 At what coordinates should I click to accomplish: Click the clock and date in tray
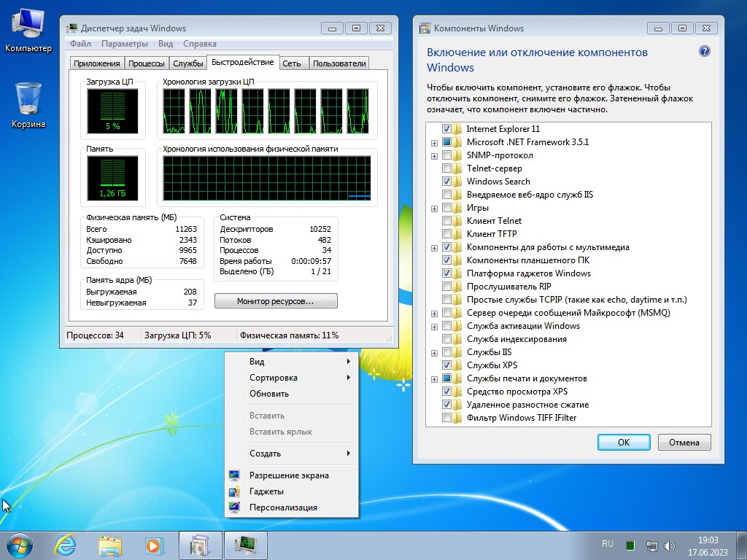click(708, 546)
